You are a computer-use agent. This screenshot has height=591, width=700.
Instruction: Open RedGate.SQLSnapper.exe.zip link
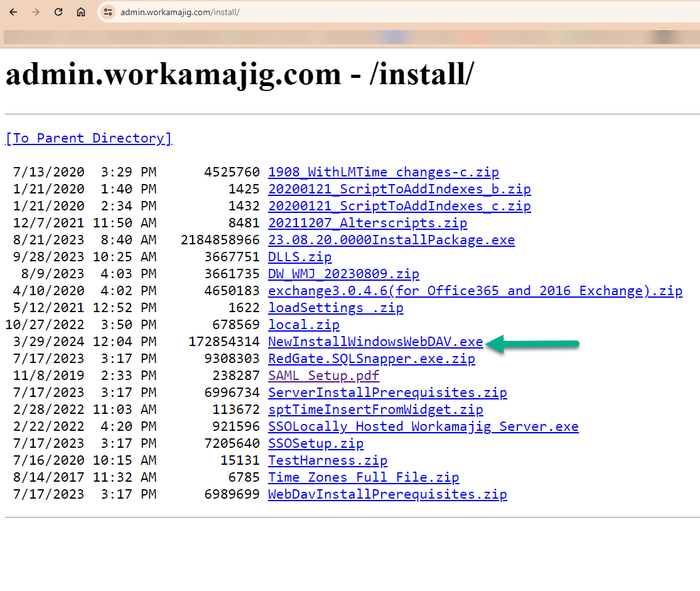(x=372, y=359)
